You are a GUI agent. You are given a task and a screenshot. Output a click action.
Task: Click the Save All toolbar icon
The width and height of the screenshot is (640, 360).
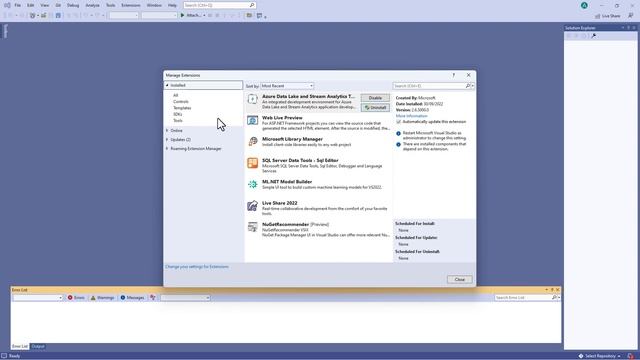pyautogui.click(x=58, y=16)
